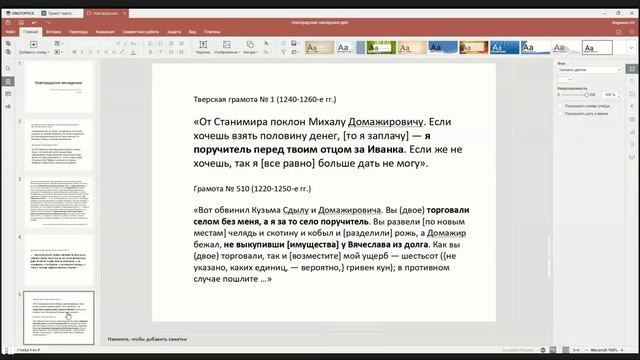The image size is (640, 360).
Task: Insert a text box with Надпись
Action: (203, 47)
